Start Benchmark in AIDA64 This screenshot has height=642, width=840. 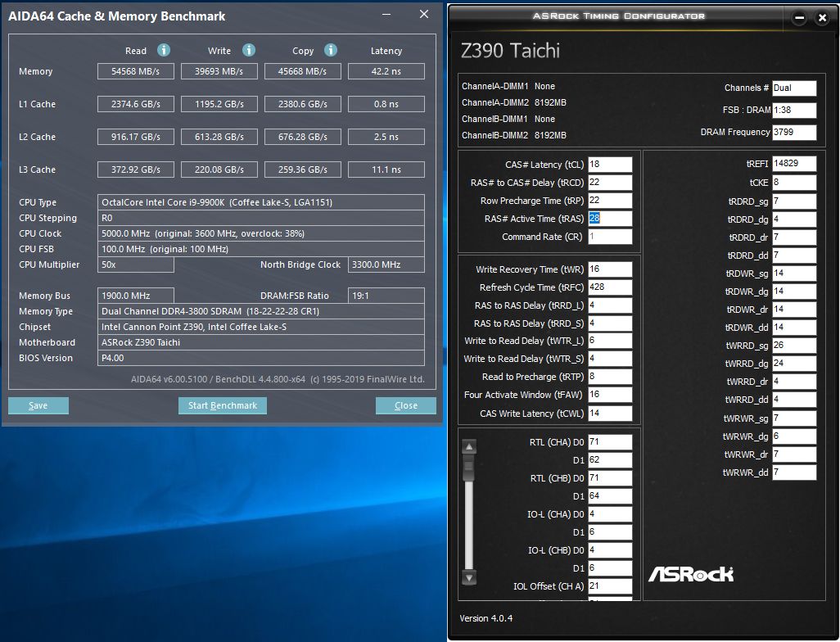click(x=223, y=405)
